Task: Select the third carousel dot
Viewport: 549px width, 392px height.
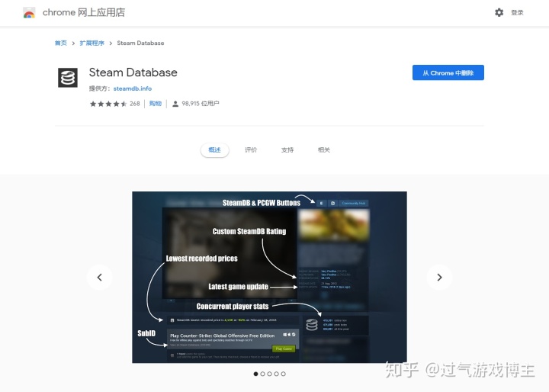Action: 270,374
